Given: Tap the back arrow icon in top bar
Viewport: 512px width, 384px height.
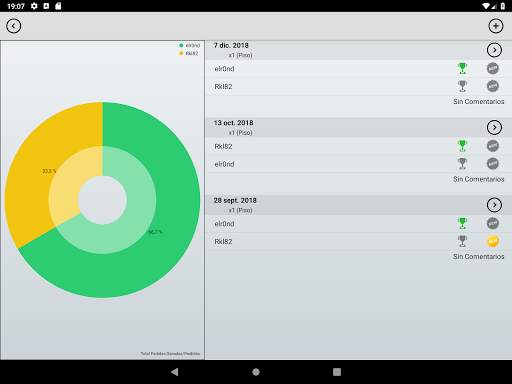Looking at the screenshot, I should [x=14, y=26].
